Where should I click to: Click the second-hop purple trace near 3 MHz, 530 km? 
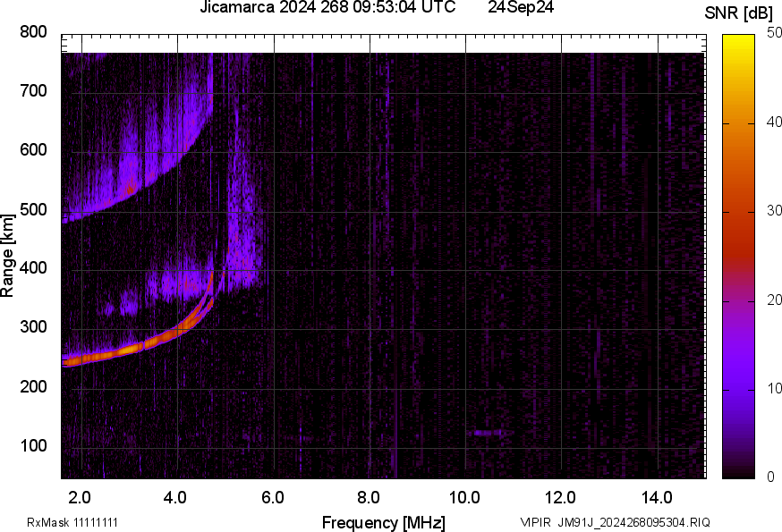tap(131, 190)
